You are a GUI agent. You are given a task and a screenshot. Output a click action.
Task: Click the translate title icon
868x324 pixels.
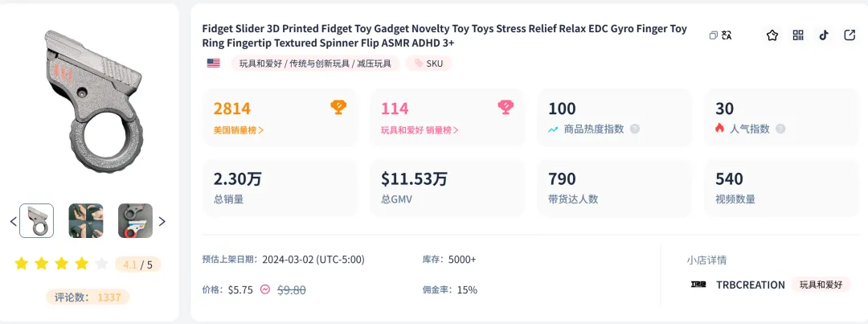[x=727, y=35]
